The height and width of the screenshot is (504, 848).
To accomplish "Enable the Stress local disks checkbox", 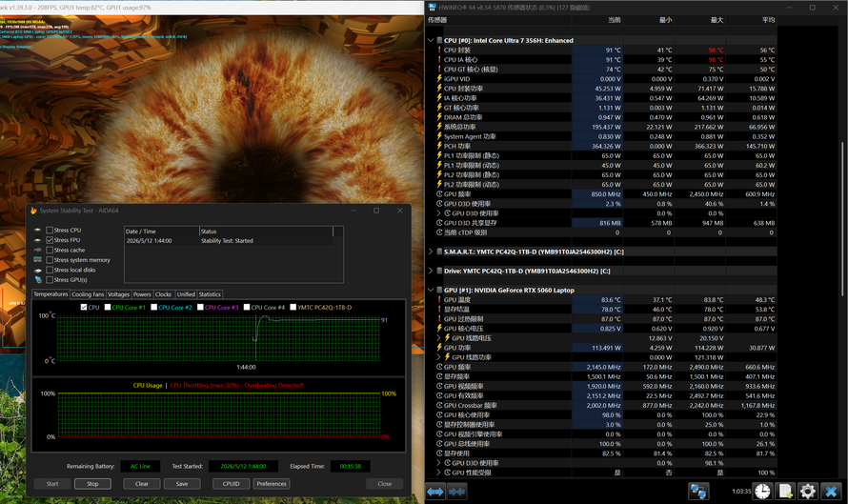I will [x=50, y=270].
